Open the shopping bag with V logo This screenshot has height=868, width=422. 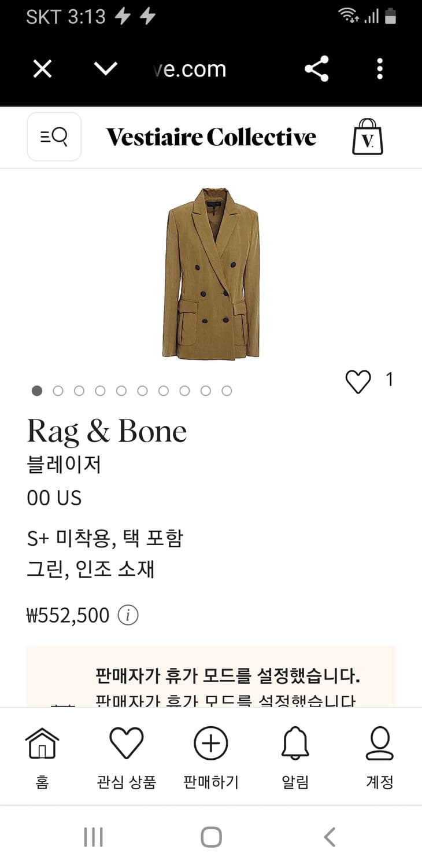point(368,137)
